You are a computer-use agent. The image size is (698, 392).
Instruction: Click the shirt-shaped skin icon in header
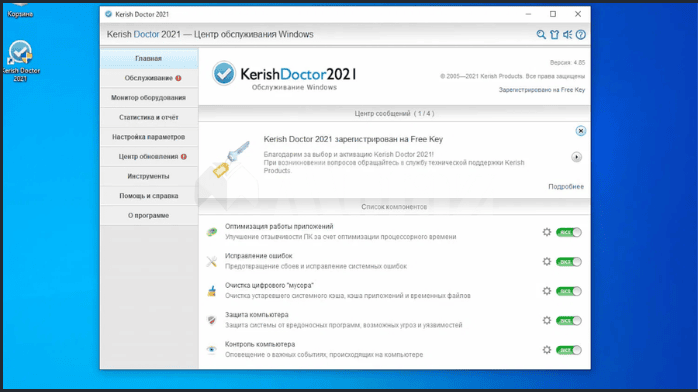coord(554,35)
